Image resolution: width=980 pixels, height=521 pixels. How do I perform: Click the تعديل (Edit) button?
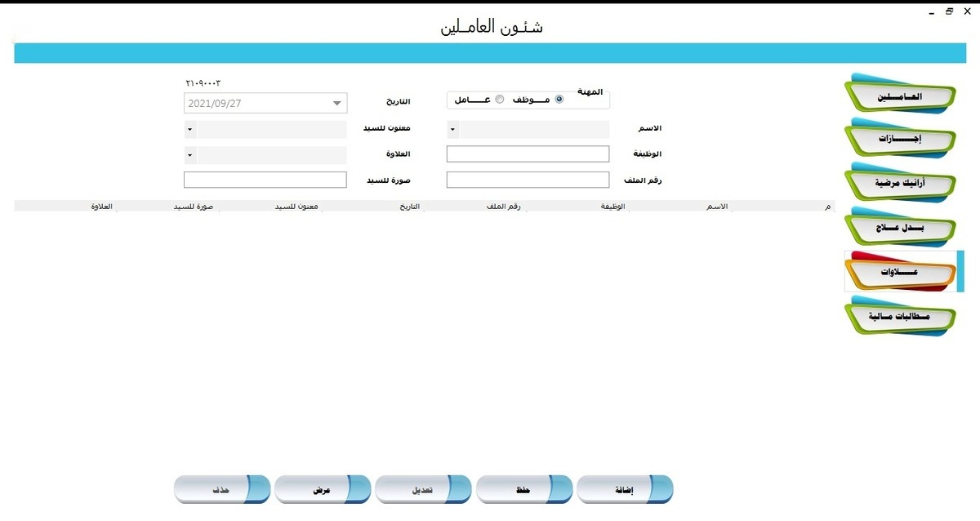pos(423,488)
